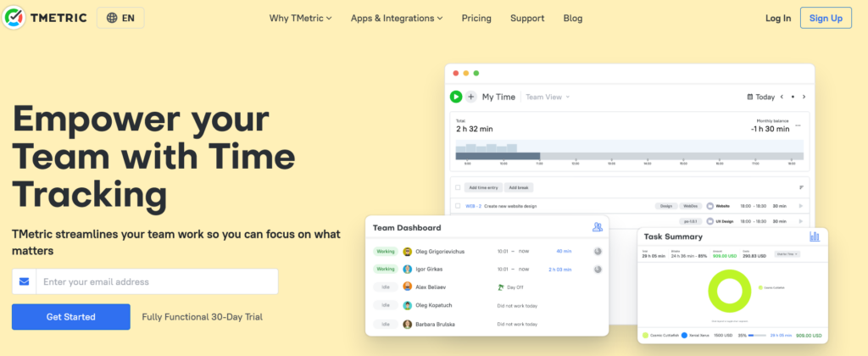Open three-dot menu beside Monthly balance
Screen dimensions: 868x356
798,125
